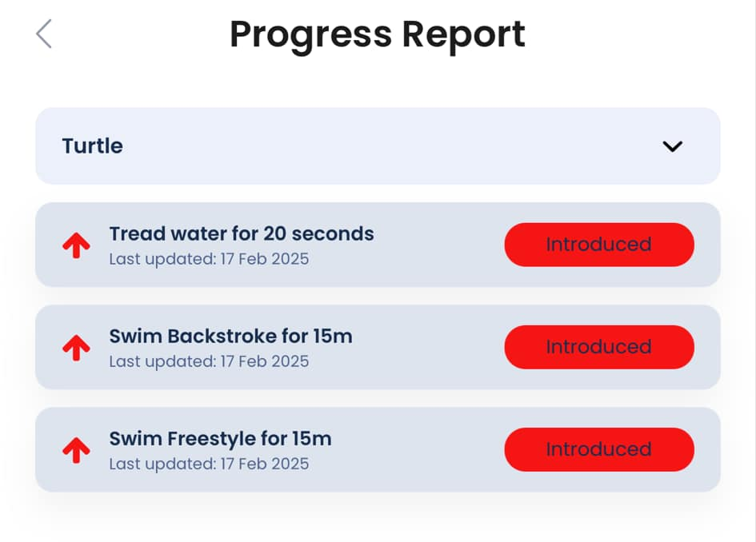The width and height of the screenshot is (756, 542).
Task: Open Tread water for 20 seconds skill
Action: [242, 233]
